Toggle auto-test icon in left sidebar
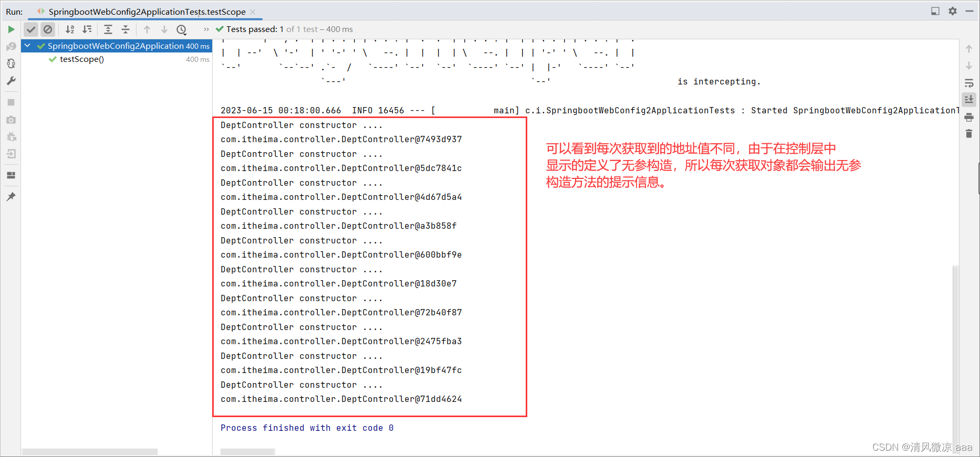 (x=11, y=63)
